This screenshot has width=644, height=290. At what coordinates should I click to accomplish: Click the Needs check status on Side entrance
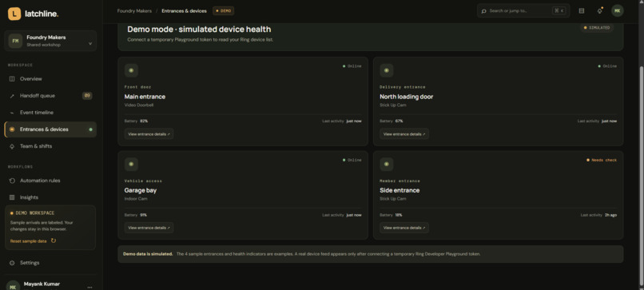coord(602,161)
